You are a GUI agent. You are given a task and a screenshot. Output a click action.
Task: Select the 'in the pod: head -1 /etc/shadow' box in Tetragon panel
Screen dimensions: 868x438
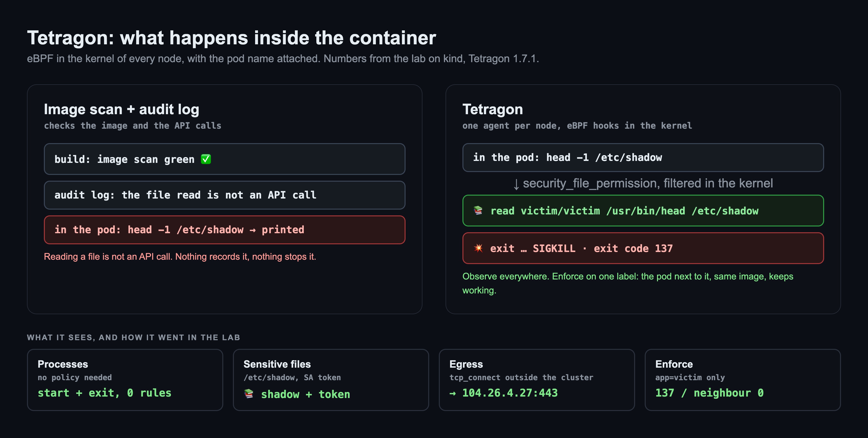[x=643, y=158]
